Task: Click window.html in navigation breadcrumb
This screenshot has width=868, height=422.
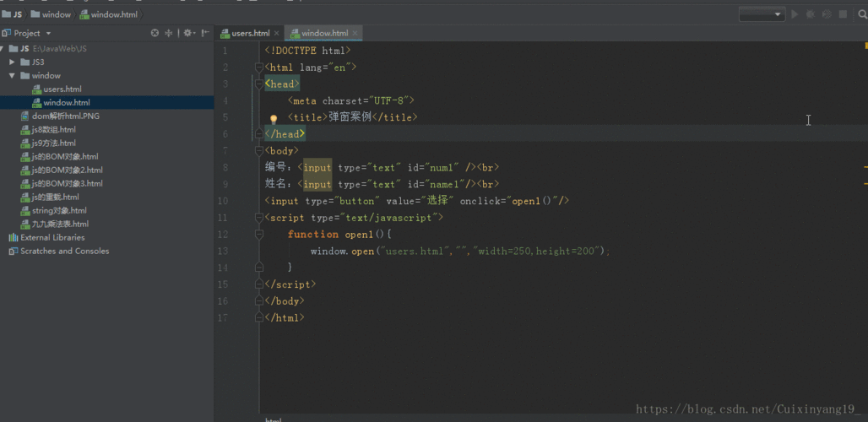Action: [x=108, y=14]
